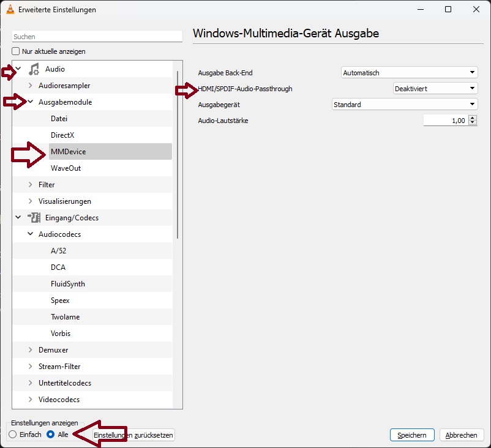
Task: Click the Audio music note icon
Action: tap(34, 69)
